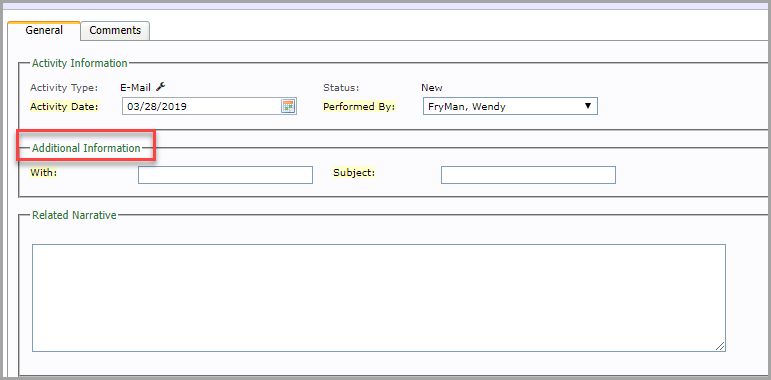Viewport: 771px width, 380px height.
Task: Click the highlighted Activity Date label
Action: pyautogui.click(x=64, y=106)
